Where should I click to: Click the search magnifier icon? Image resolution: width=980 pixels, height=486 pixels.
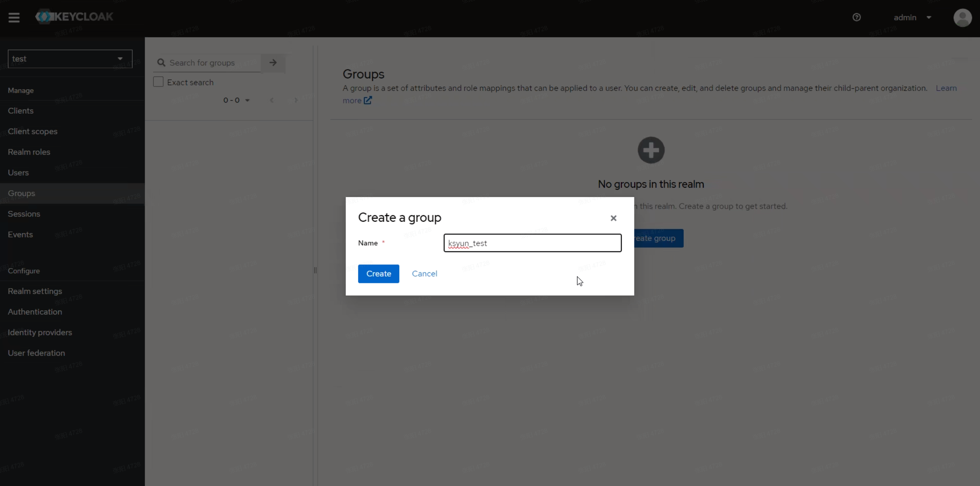[x=161, y=62]
